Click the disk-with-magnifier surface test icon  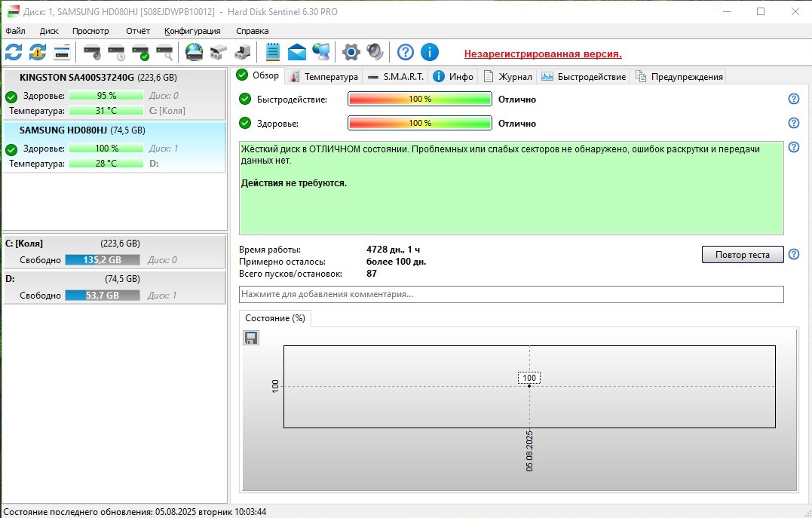[x=164, y=52]
